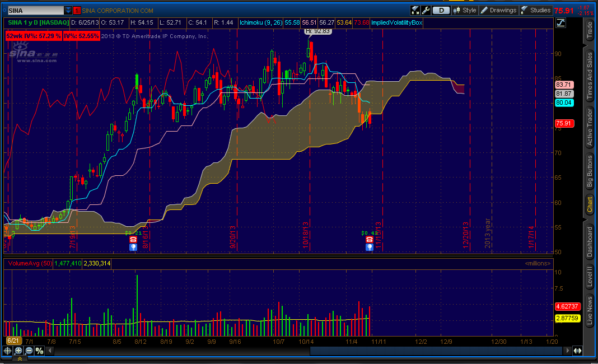Click the fit-chart arrows icon at bottom right
598x364 pixels.
(x=577, y=351)
